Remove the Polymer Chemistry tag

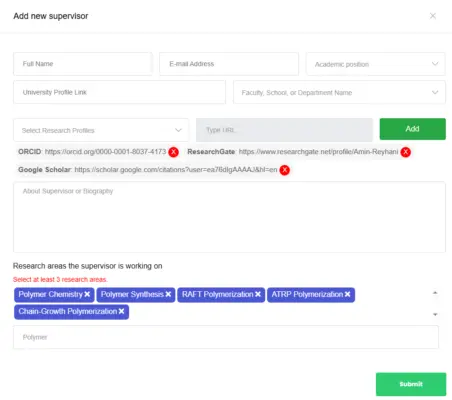click(87, 294)
